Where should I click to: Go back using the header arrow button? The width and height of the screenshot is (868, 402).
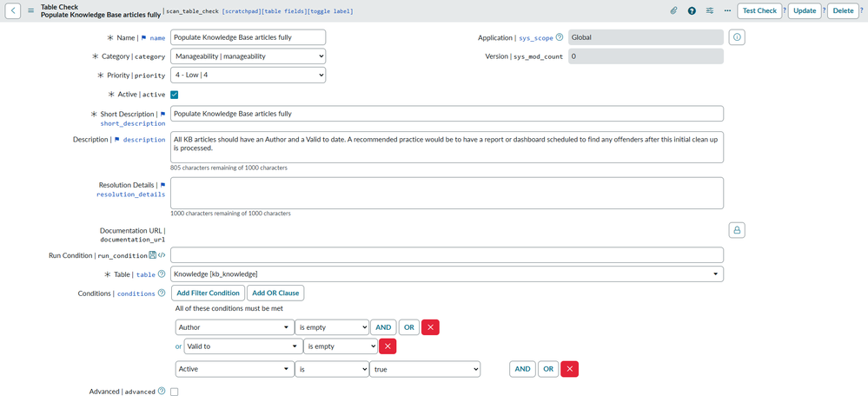[x=13, y=10]
